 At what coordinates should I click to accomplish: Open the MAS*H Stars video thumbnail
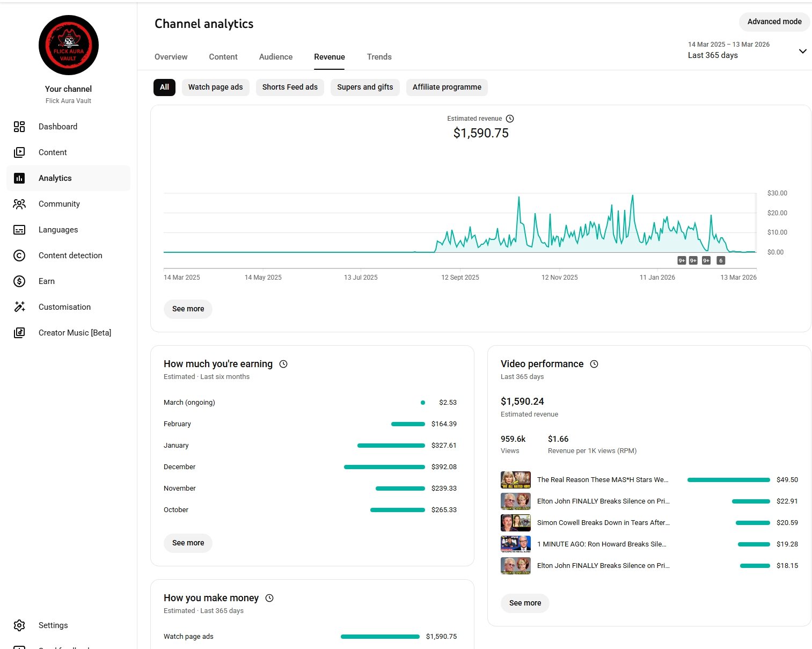click(x=516, y=480)
